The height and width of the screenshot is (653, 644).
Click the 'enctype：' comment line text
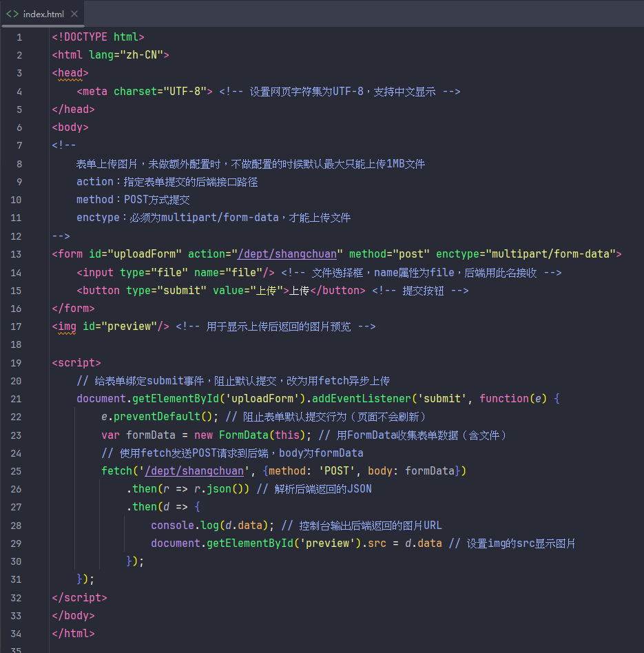coord(214,218)
